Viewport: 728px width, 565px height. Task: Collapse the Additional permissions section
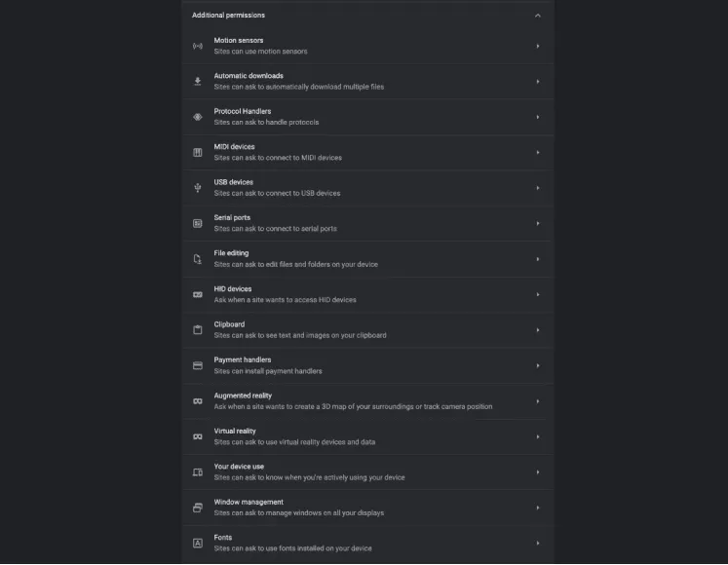click(537, 16)
